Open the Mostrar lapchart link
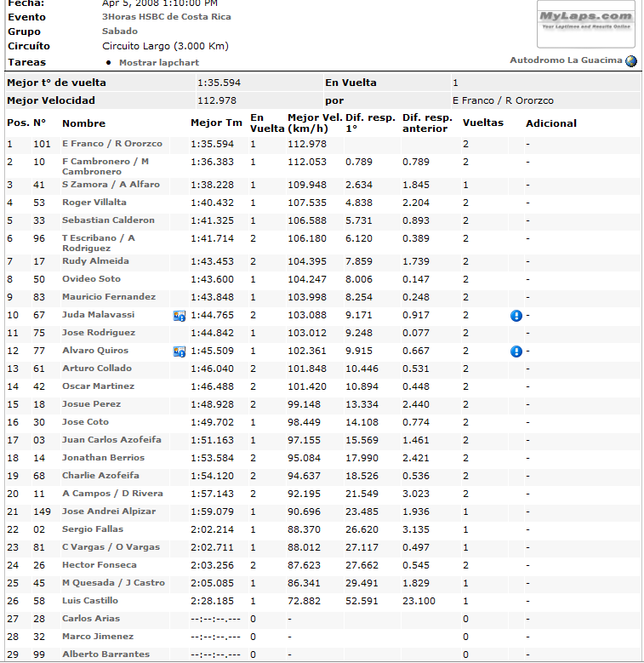Viewport: 644px width, 663px height. (159, 63)
